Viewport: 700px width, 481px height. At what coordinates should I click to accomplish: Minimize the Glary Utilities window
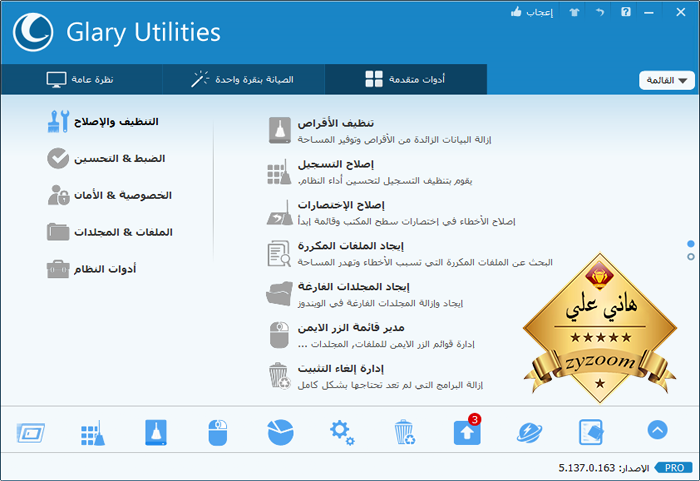[649, 13]
